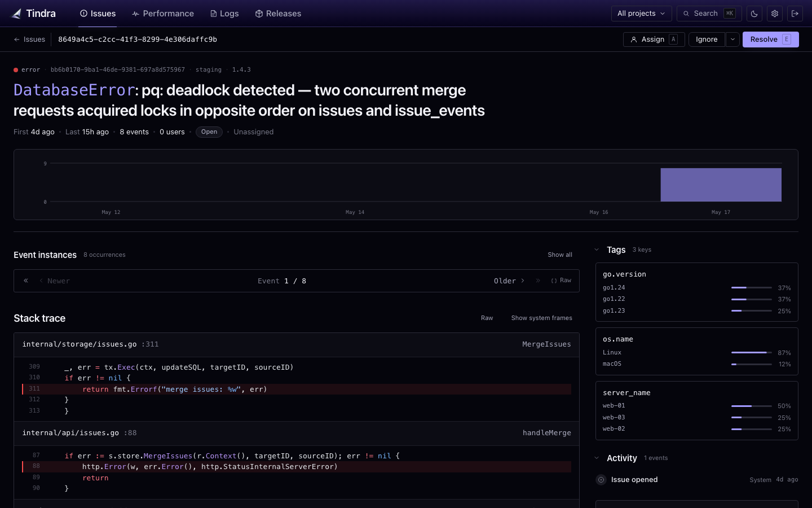Click the internal/api/issues.go frame header
Screen dimensions: 812x508
[297, 433]
